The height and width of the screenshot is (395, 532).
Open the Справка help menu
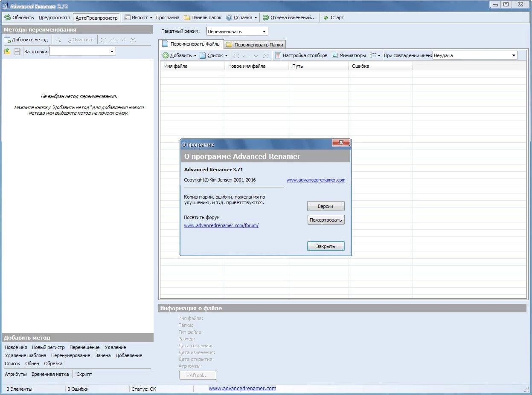[241, 17]
